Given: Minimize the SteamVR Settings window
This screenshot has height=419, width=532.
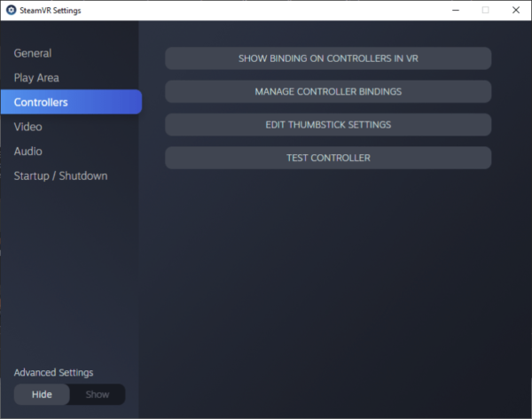Looking at the screenshot, I should pos(456,10).
